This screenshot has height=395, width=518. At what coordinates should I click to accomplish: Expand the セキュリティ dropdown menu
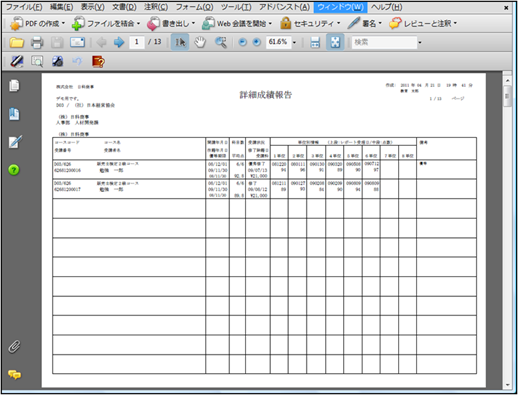[310, 23]
